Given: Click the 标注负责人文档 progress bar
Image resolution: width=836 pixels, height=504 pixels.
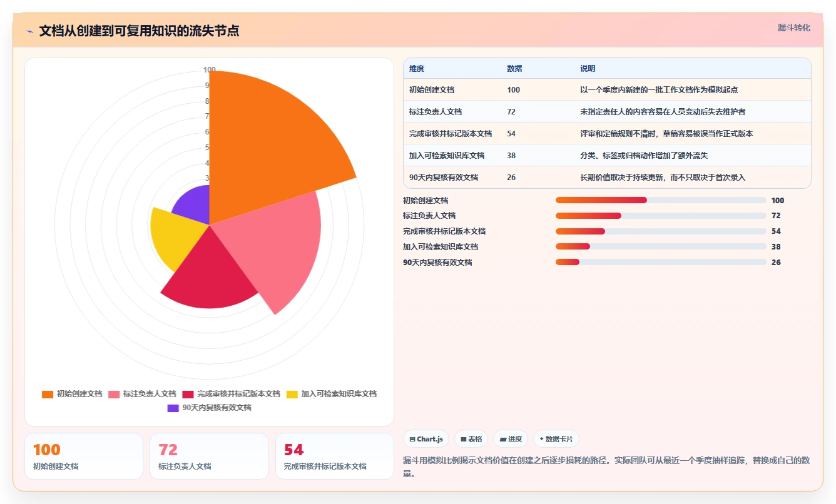Looking at the screenshot, I should tap(661, 216).
